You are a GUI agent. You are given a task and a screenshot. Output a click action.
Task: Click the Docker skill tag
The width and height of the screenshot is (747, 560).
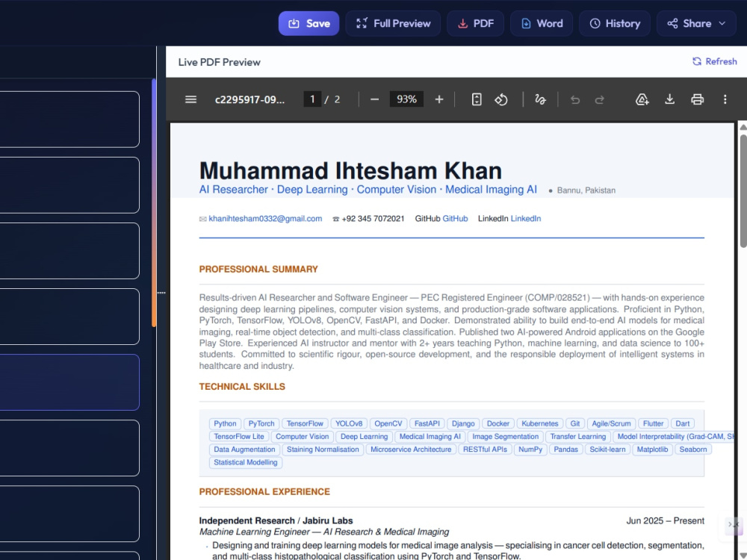[x=498, y=423]
